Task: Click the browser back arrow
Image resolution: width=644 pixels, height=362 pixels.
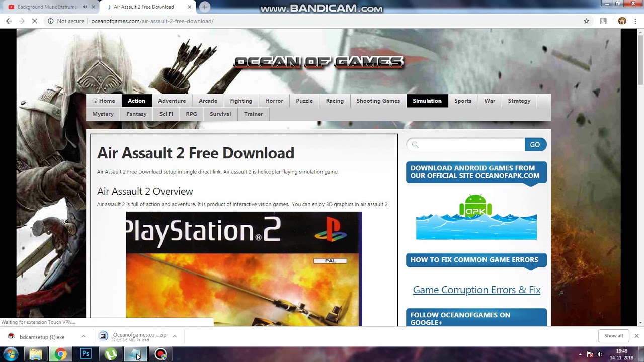Action: 9,21
